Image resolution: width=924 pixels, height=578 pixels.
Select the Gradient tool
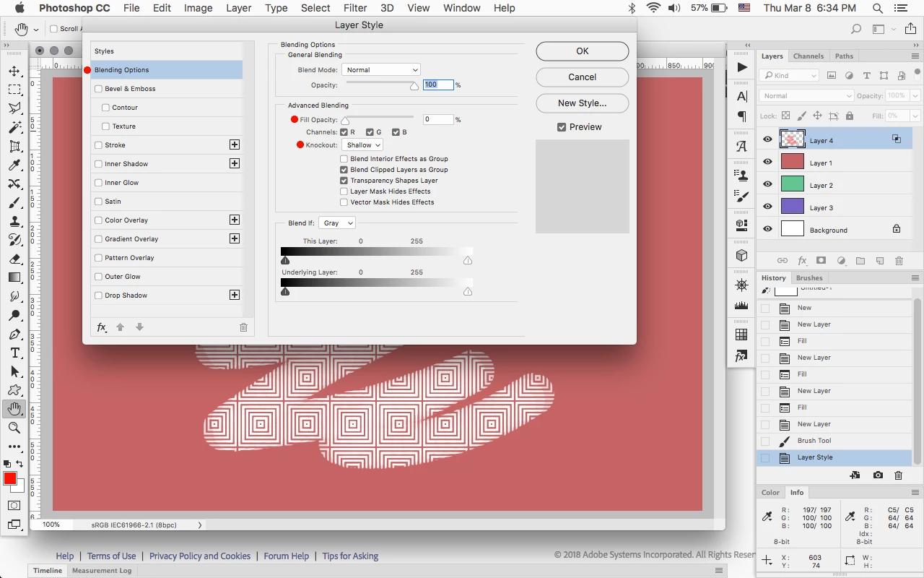pos(14,277)
